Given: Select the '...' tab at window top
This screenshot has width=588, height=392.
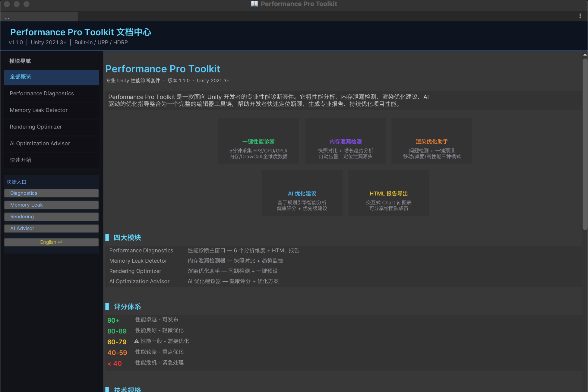Looking at the screenshot, I should 39,17.
